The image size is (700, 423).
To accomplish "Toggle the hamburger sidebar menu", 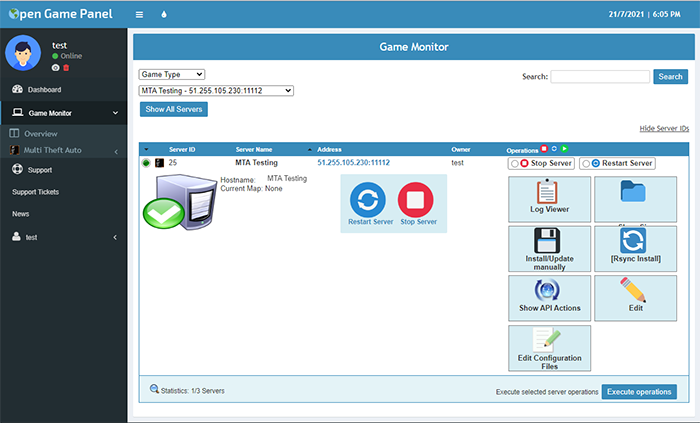I will pos(139,15).
